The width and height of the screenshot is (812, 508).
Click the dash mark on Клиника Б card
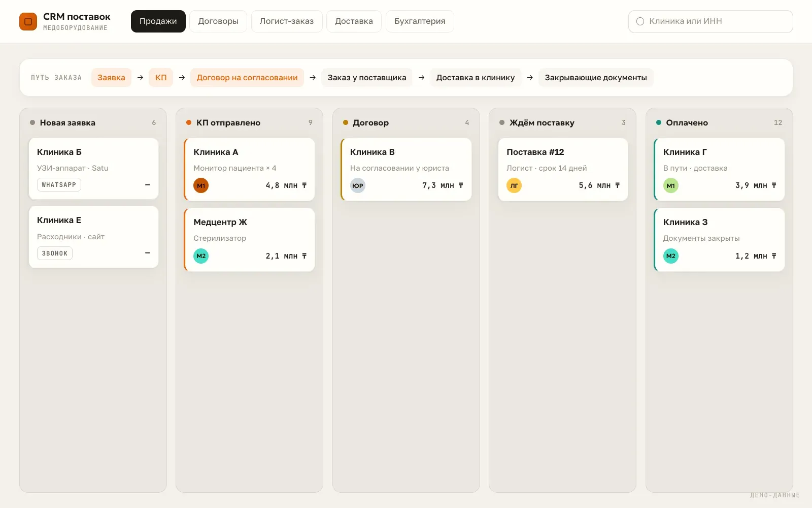click(148, 185)
